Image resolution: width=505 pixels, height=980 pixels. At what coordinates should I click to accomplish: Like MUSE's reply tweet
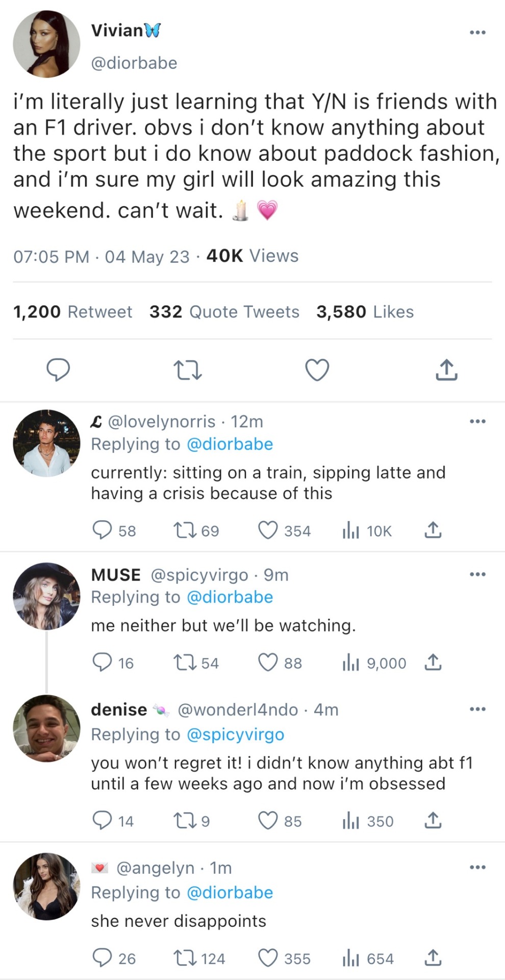coord(268,663)
